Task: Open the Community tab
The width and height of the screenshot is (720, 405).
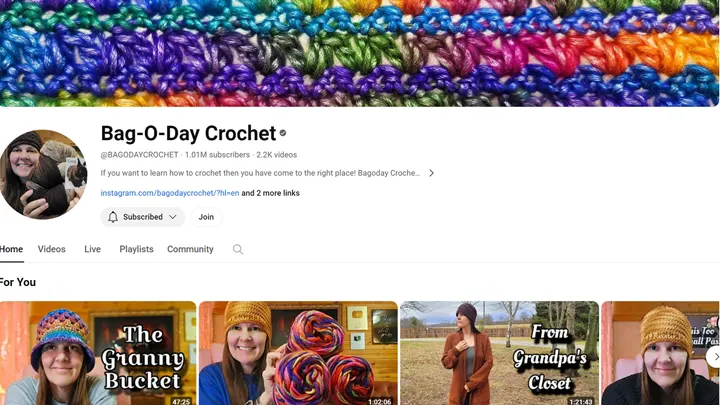Action: tap(190, 249)
